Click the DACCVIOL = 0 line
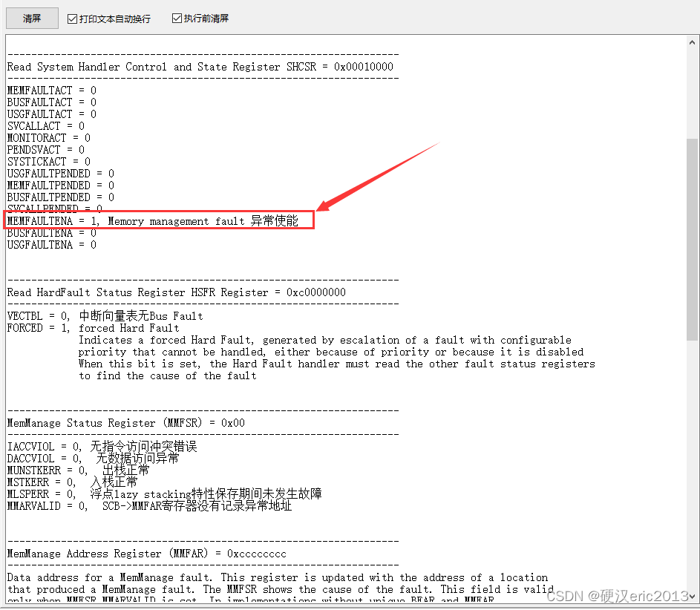The width and height of the screenshot is (700, 610). coord(93,459)
